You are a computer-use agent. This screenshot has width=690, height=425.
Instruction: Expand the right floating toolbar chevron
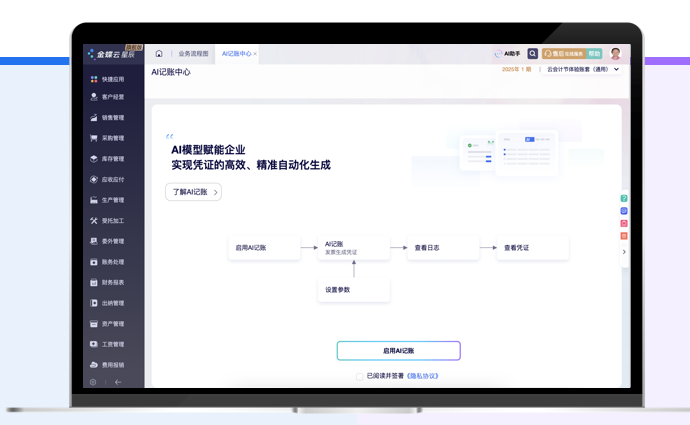click(x=624, y=252)
